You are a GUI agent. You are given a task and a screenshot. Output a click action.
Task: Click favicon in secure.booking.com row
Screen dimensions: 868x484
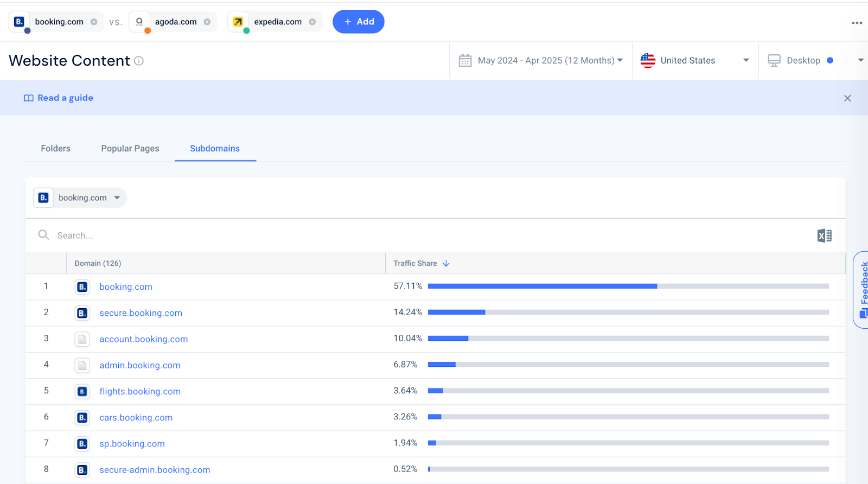pos(82,313)
